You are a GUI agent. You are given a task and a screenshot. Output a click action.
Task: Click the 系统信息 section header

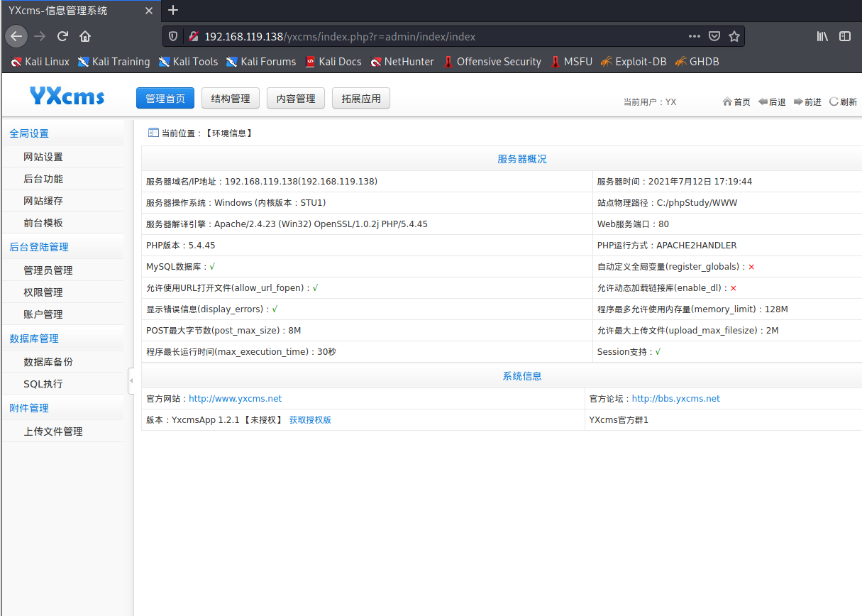pyautogui.click(x=522, y=376)
